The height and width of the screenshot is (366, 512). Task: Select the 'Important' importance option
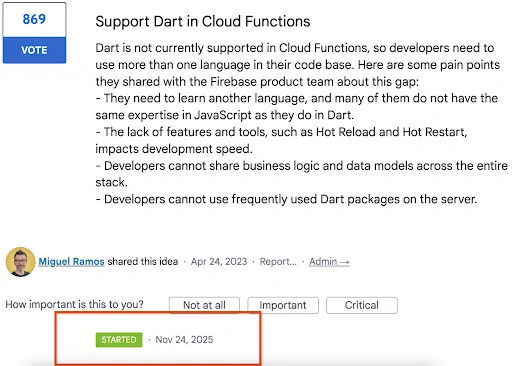[283, 305]
